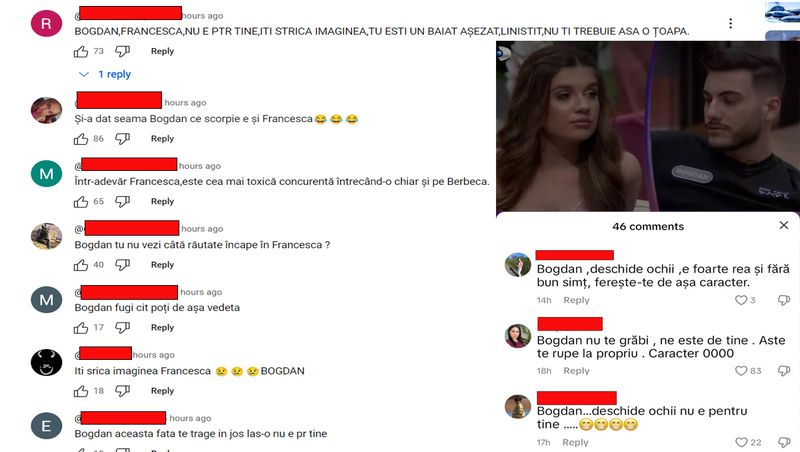Screen dimensions: 800x452
Task: Open three-dot menu on top comment
Action: coord(731,23)
